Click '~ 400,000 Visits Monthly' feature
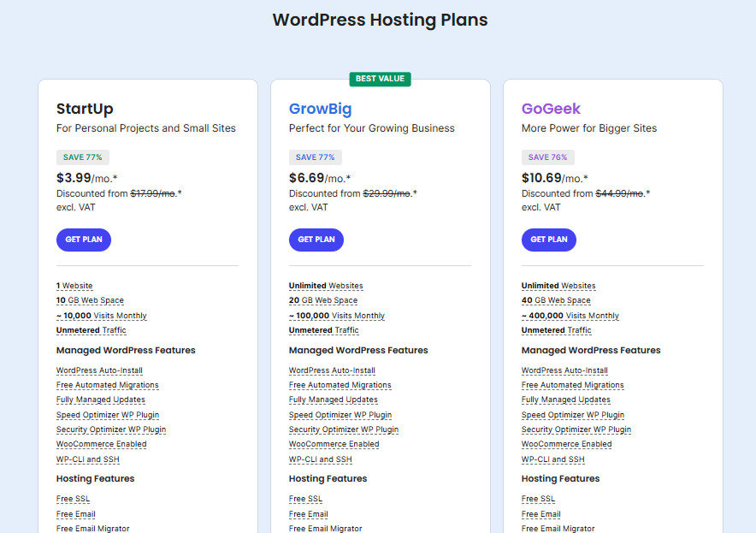The image size is (756, 533). (x=570, y=316)
